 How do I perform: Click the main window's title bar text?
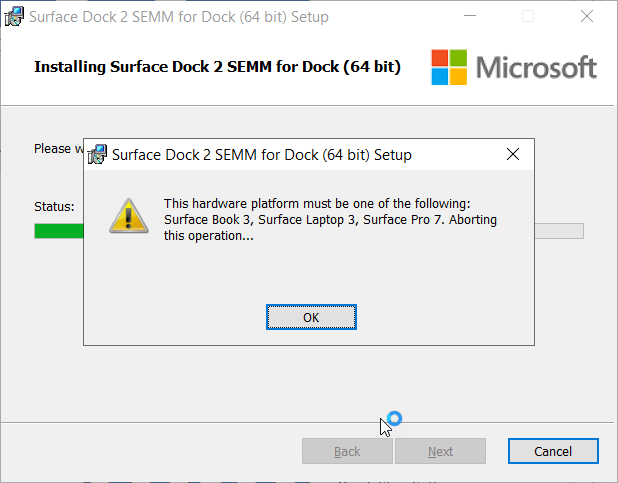180,16
